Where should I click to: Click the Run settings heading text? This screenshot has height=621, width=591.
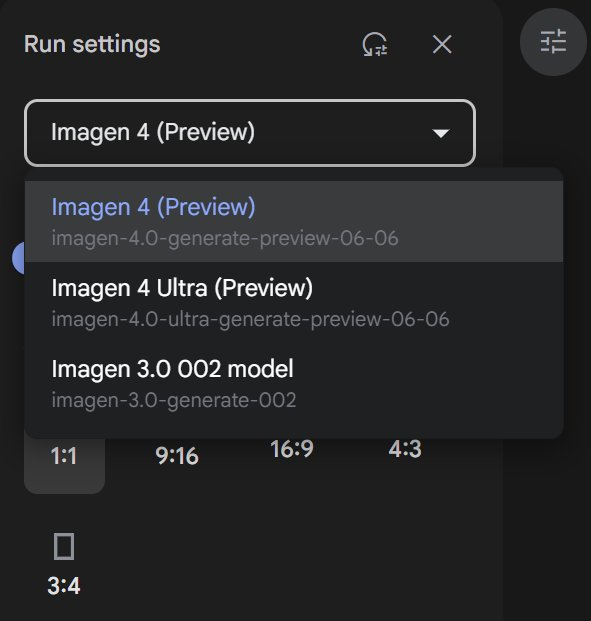tap(92, 44)
